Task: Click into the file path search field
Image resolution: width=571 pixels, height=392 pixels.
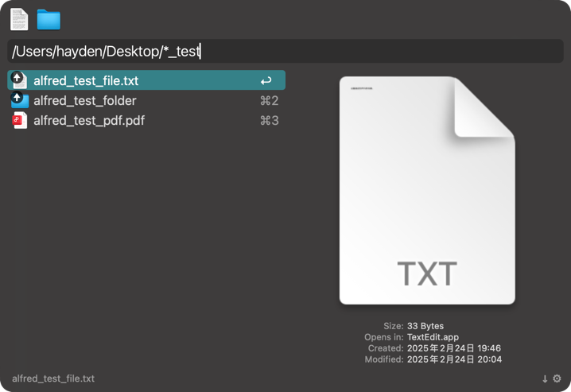Action: click(285, 52)
